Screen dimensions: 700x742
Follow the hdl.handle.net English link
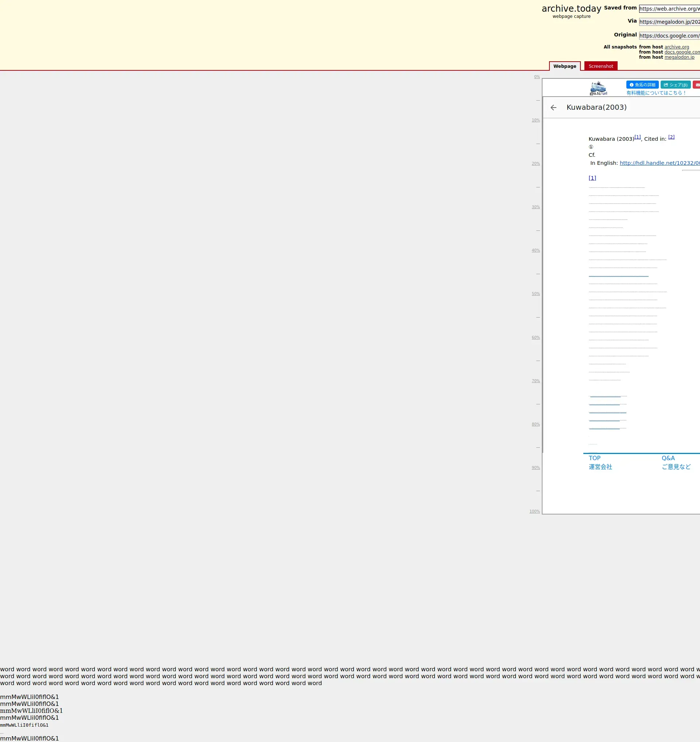tap(659, 163)
